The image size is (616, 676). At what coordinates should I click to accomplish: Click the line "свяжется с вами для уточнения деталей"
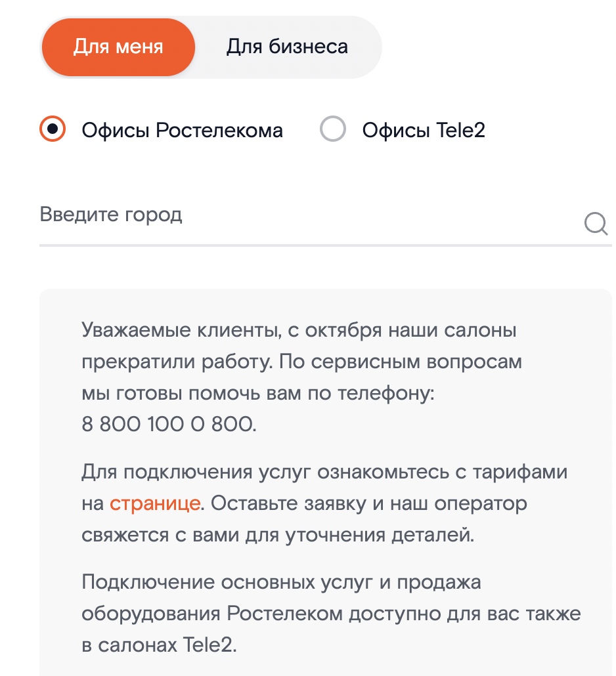tap(278, 534)
